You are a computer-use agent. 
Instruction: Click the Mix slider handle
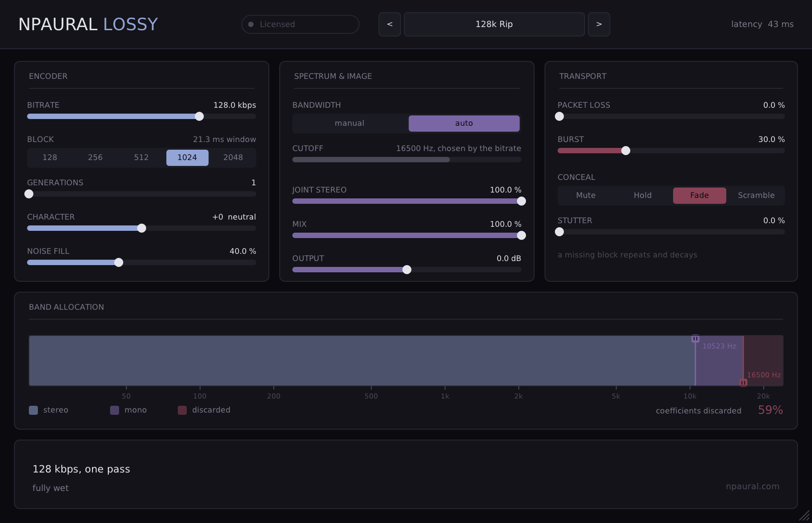coord(521,235)
